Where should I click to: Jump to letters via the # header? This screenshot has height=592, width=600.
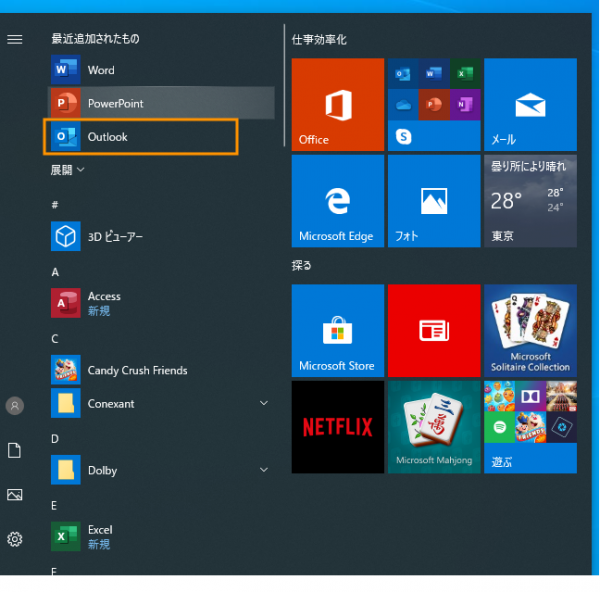coord(55,205)
